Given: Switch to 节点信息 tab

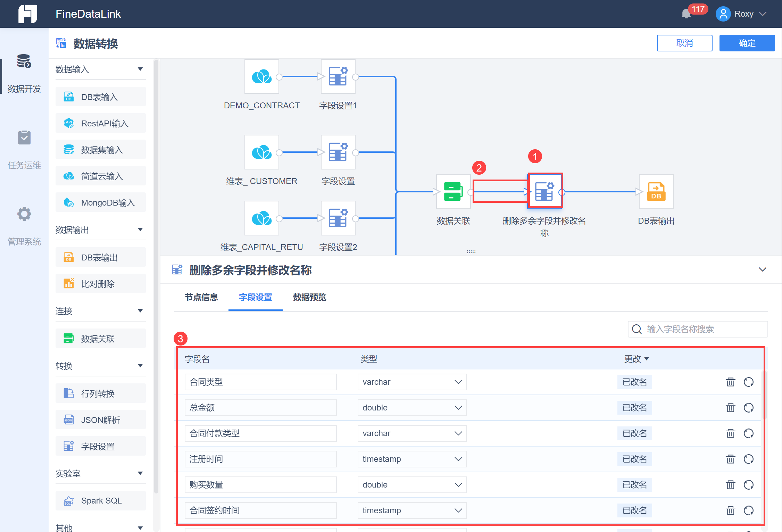Looking at the screenshot, I should click(x=201, y=297).
